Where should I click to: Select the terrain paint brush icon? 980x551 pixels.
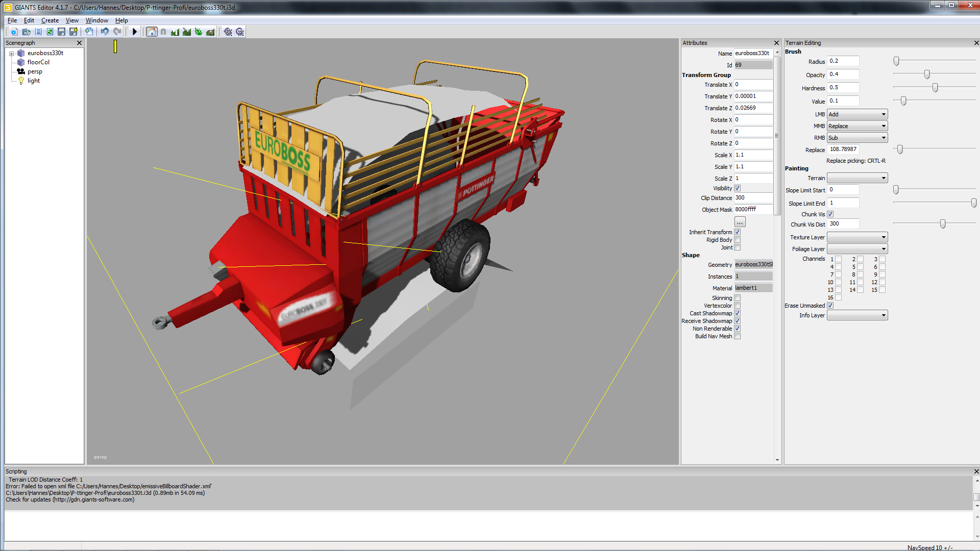(187, 32)
